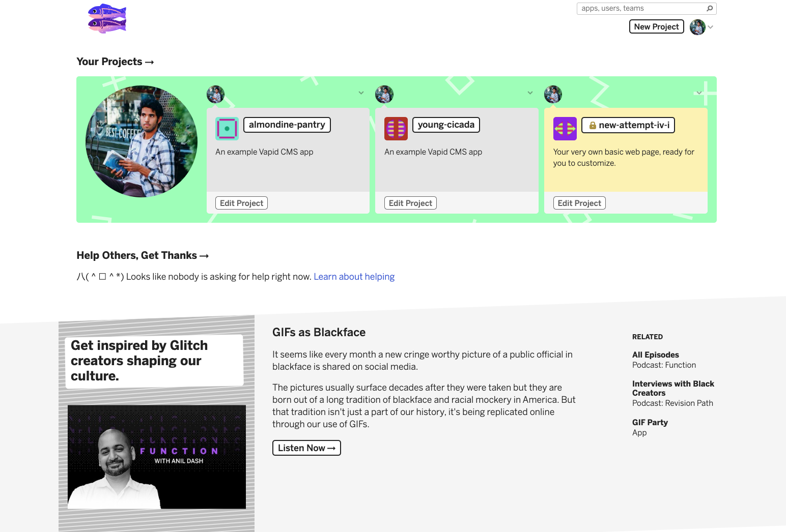786x532 pixels.
Task: Click 'An example Vapid CMS app' under young-cicada
Action: [x=433, y=152]
